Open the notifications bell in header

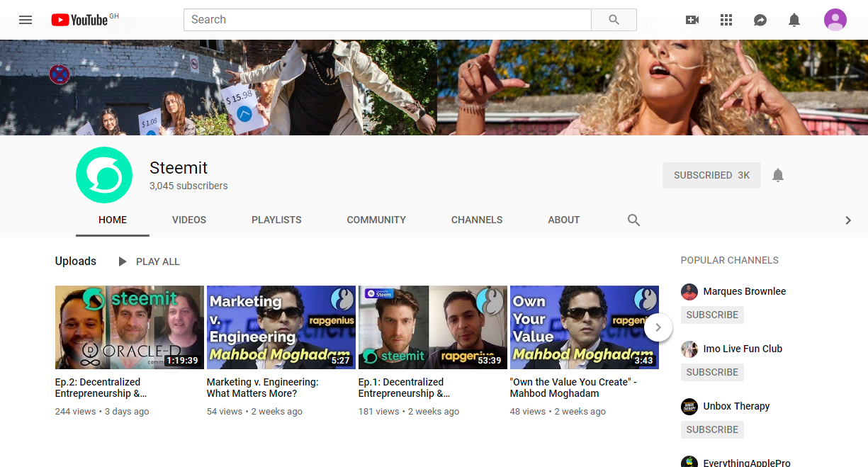tap(794, 20)
